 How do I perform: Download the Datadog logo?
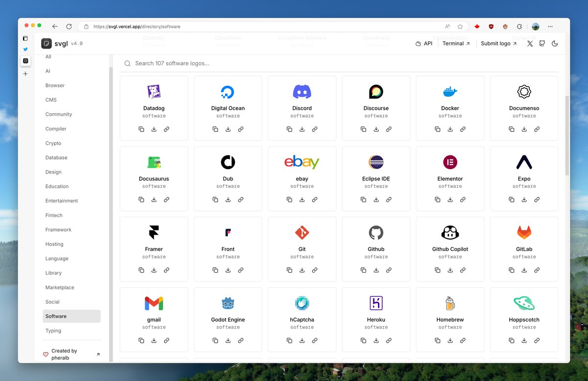154,129
